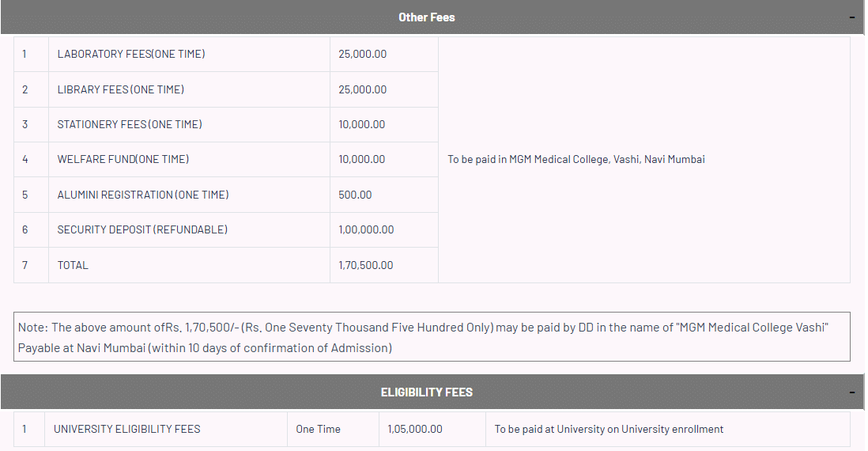Click the ELIGIBILITY FEES header bar
This screenshot has width=868, height=451.
(x=427, y=392)
